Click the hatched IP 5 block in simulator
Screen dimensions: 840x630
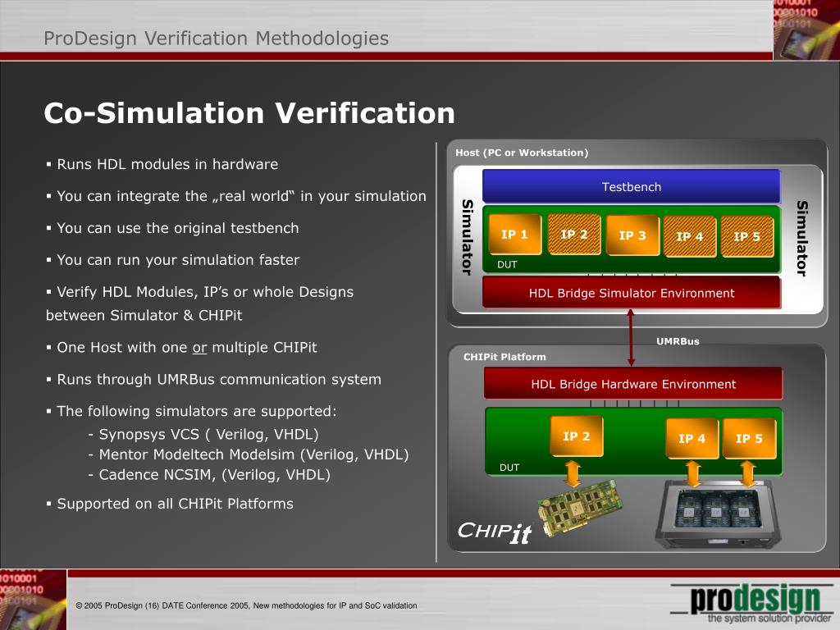[x=746, y=236]
